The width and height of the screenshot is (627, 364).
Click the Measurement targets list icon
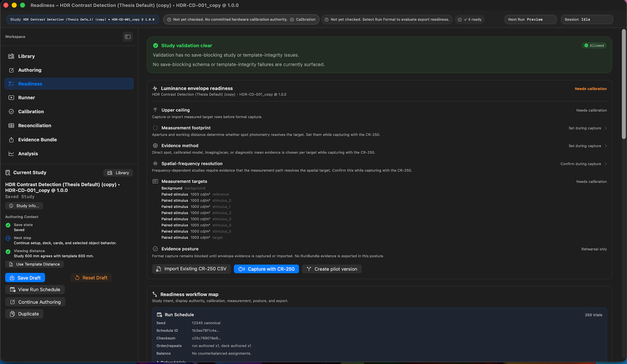155,181
